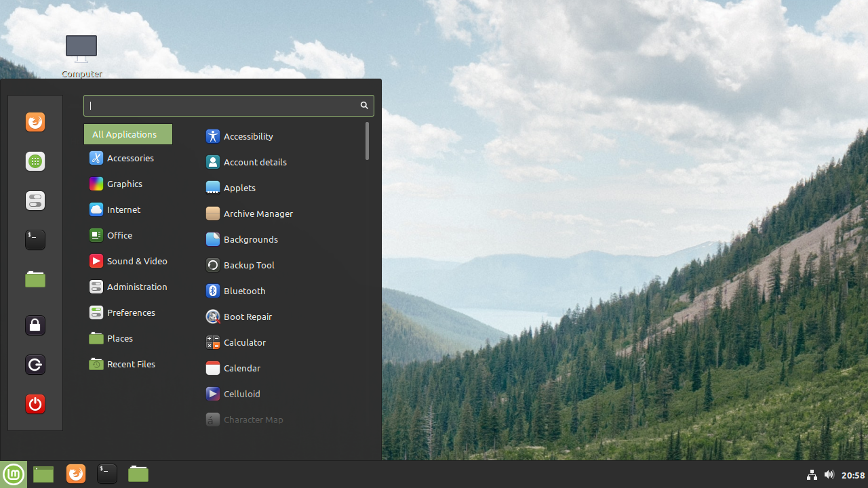868x488 pixels.
Task: Start the Bluetooth application
Action: click(x=244, y=291)
